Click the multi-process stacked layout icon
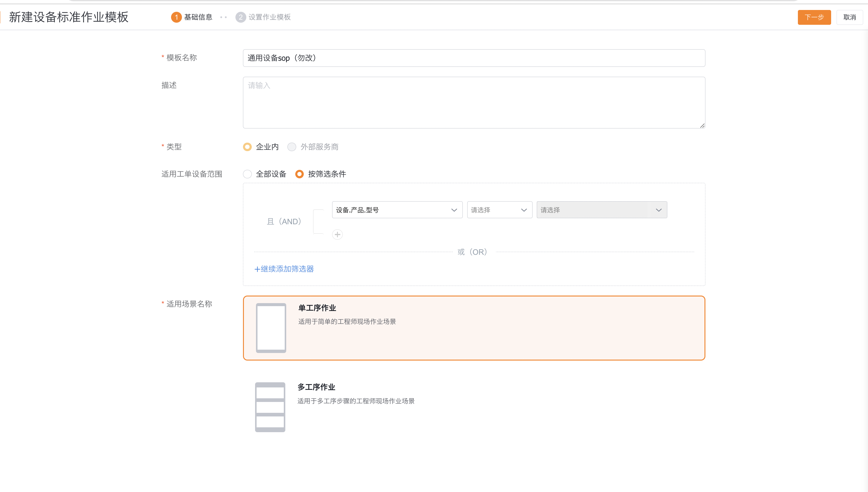 point(270,407)
